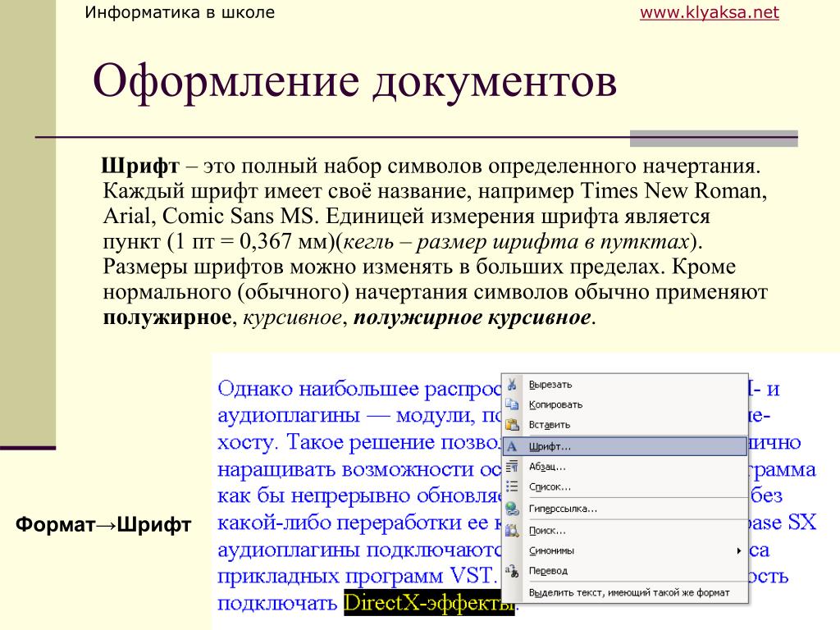Click the bullet list icon beside Список
Viewport: 840px width, 630px height.
tap(512, 486)
